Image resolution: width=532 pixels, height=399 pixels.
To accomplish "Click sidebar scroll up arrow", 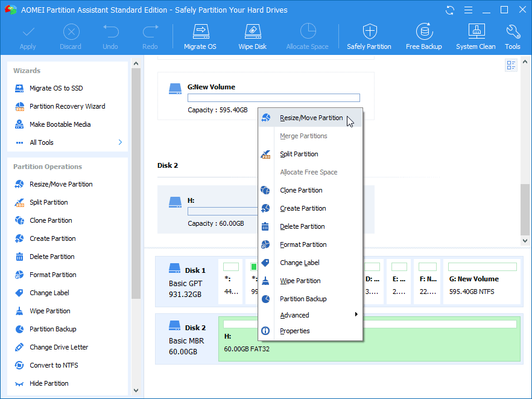I will click(136, 63).
